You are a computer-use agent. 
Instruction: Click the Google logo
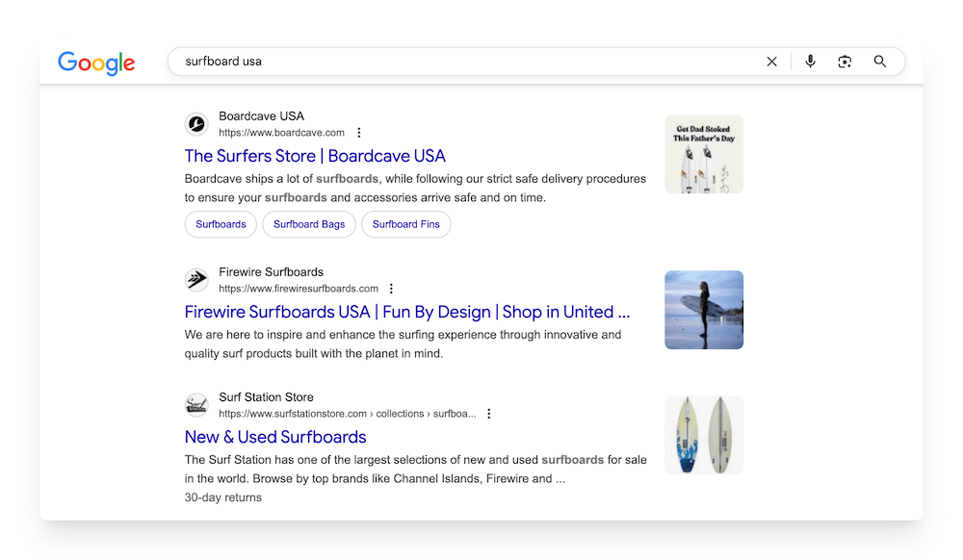point(96,63)
